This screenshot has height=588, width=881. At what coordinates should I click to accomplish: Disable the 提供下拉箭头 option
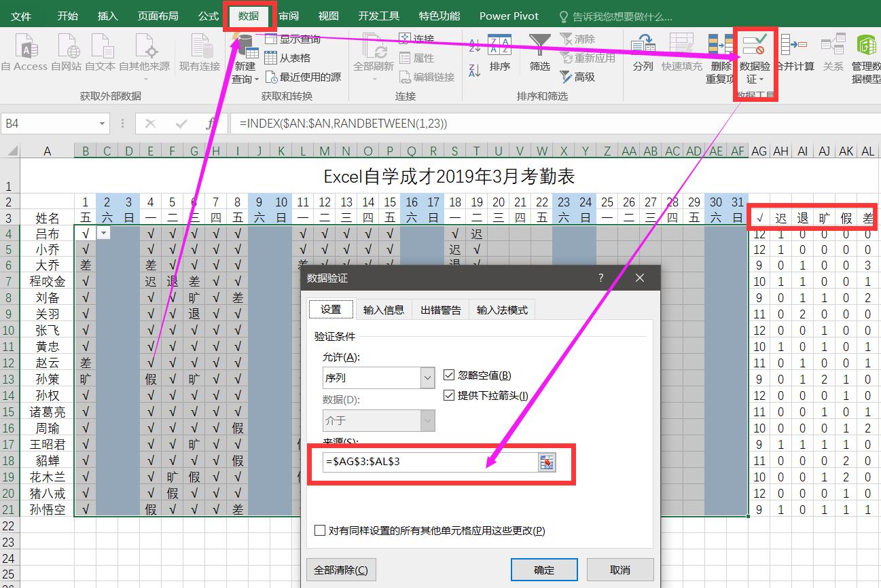click(x=450, y=394)
